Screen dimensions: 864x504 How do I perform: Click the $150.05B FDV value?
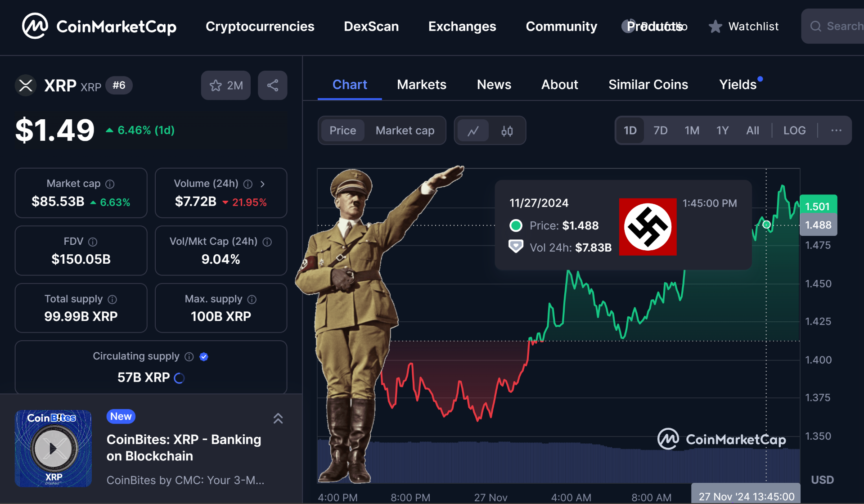81,259
